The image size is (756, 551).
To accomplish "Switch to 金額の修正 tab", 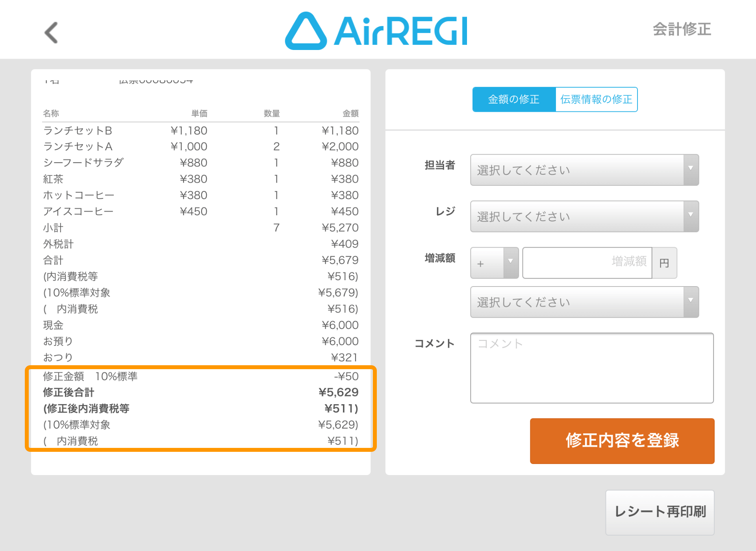I will click(x=513, y=100).
